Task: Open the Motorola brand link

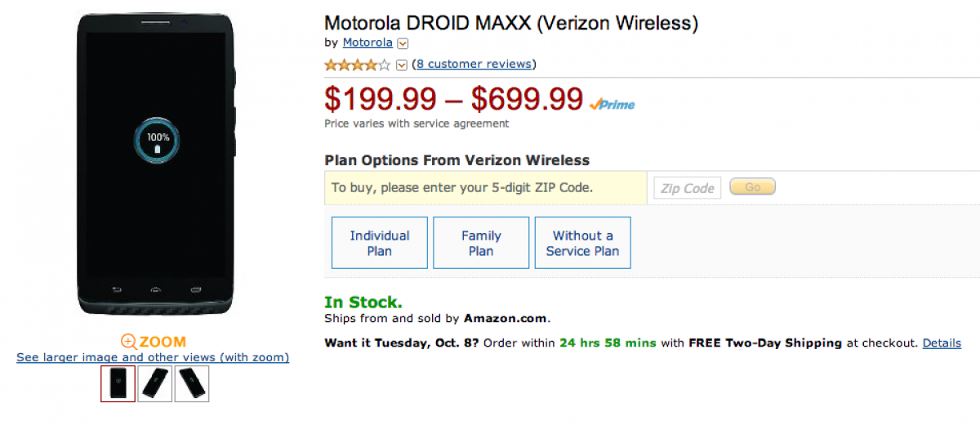Action: click(367, 43)
